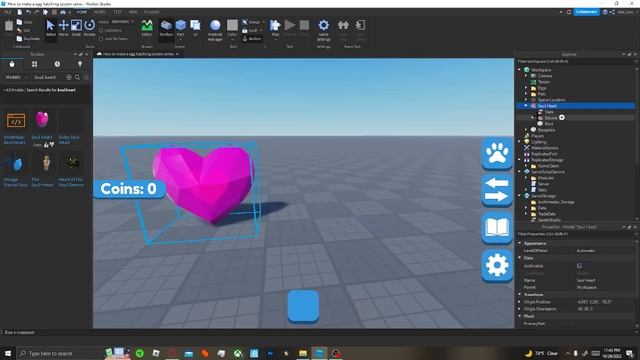640x360 pixels.
Task: Open the Terrain Editor
Action: click(147, 28)
